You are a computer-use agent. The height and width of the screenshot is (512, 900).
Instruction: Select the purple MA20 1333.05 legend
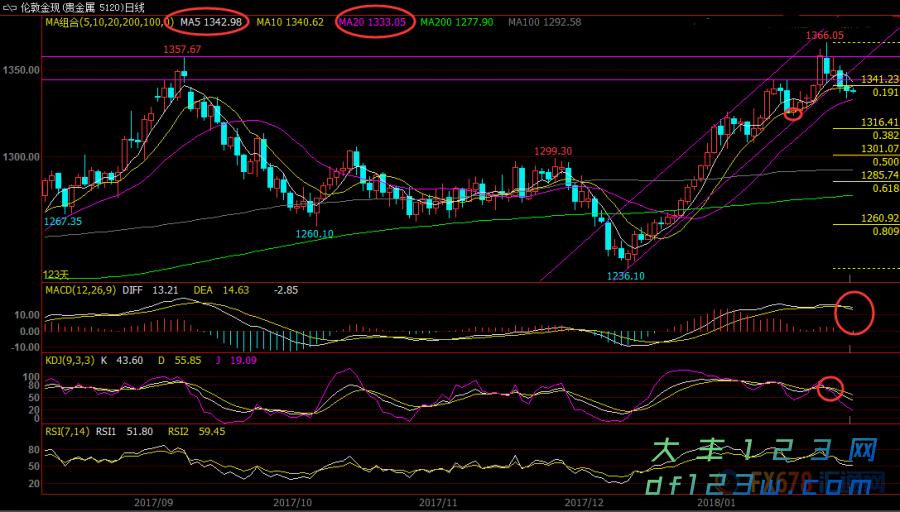pos(372,22)
